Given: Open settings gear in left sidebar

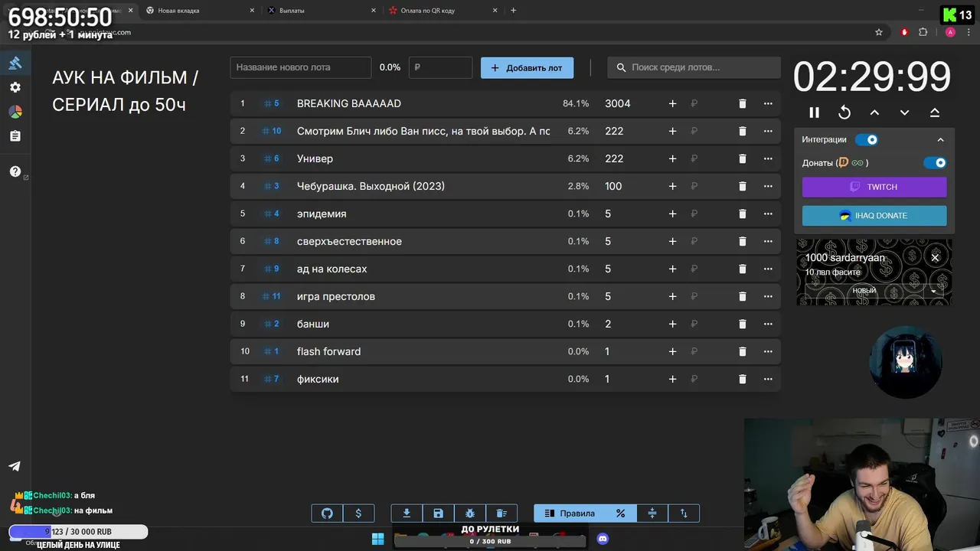Looking at the screenshot, I should (15, 87).
